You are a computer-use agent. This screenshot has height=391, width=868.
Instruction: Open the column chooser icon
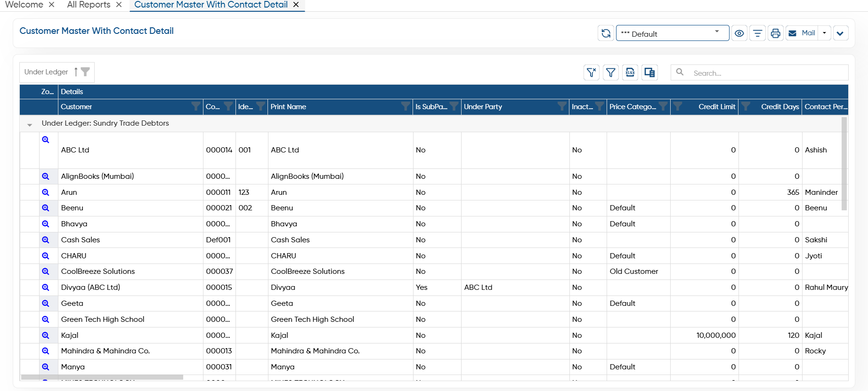pyautogui.click(x=649, y=72)
